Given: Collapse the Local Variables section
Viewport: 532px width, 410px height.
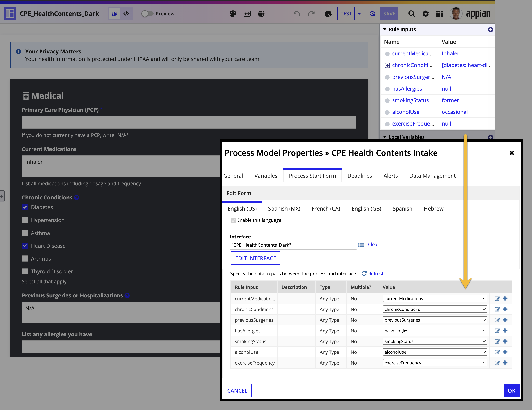Looking at the screenshot, I should (385, 137).
